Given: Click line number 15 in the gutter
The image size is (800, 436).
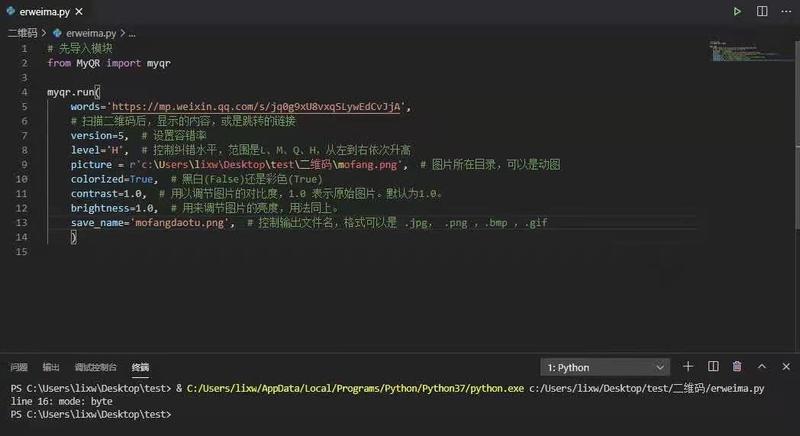Looking at the screenshot, I should 21,251.
